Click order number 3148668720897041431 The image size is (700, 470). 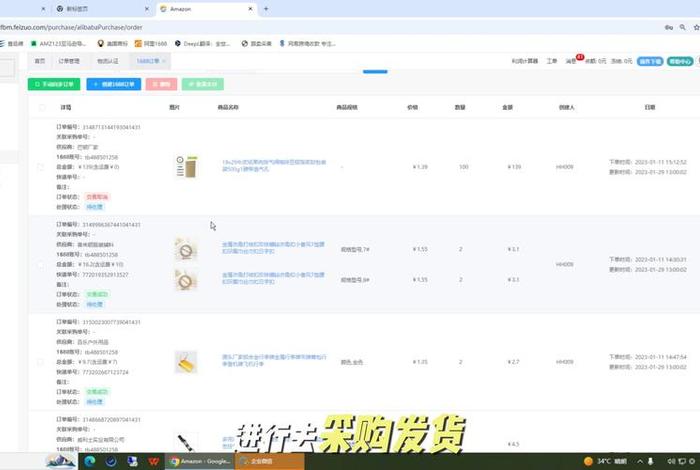(112, 420)
